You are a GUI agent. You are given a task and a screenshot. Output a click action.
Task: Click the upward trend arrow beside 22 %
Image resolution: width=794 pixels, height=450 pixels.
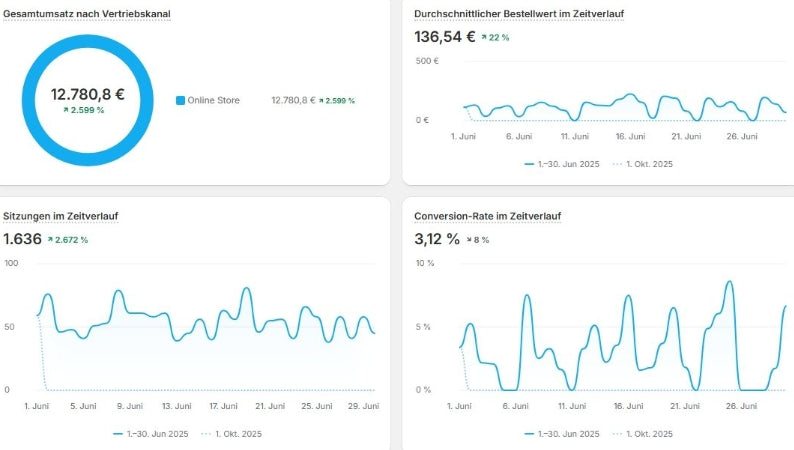(484, 37)
